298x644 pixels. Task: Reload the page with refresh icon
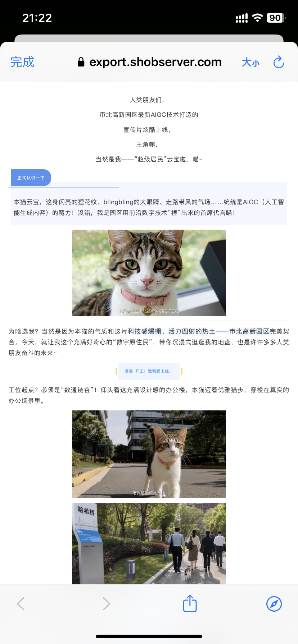[x=279, y=62]
